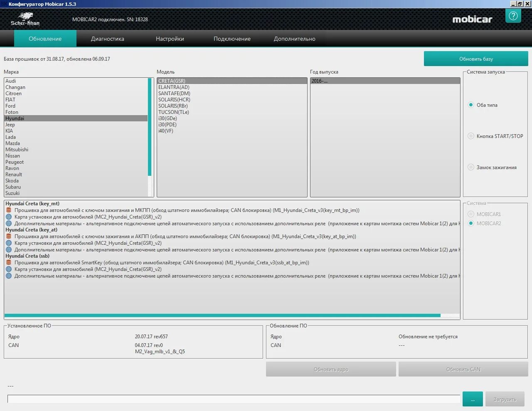
Task: Select 'Замок зажигания' radio option
Action: point(471,167)
